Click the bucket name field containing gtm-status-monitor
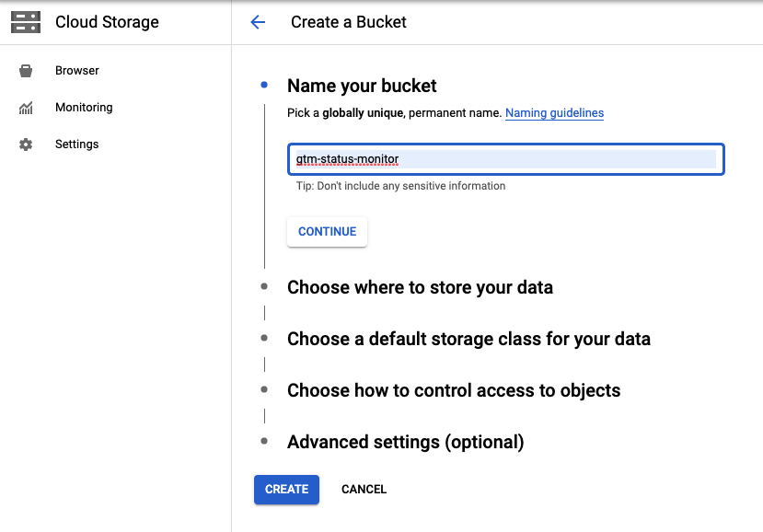763x532 pixels. tap(504, 159)
